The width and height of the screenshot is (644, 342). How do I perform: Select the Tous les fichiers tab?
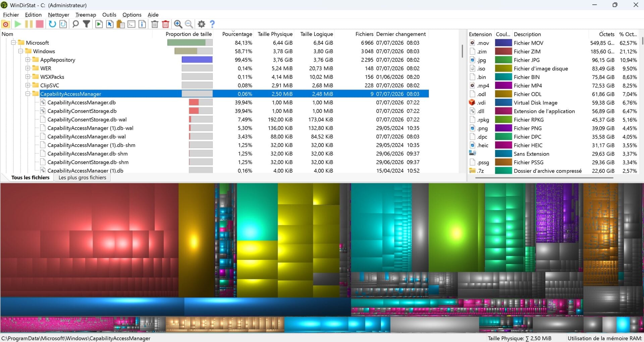30,178
